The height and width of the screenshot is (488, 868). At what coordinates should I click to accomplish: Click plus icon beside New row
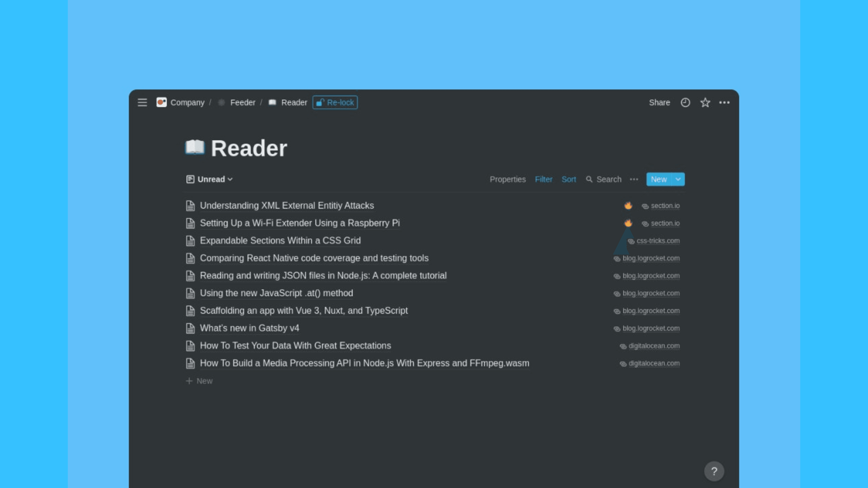pos(189,380)
